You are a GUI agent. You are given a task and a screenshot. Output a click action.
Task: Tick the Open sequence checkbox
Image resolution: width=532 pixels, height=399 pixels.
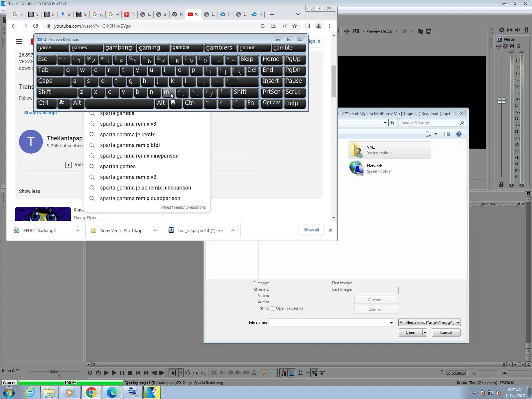(x=273, y=308)
